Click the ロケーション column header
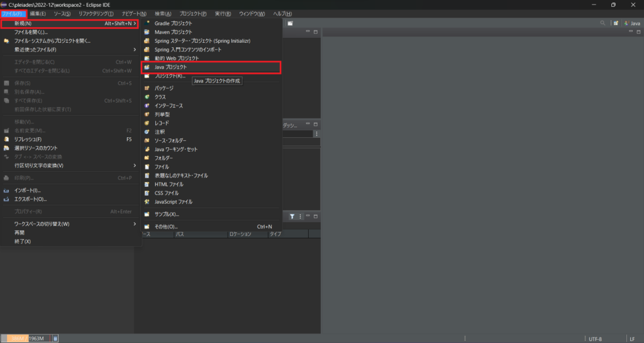Image resolution: width=644 pixels, height=343 pixels. [x=239, y=234]
